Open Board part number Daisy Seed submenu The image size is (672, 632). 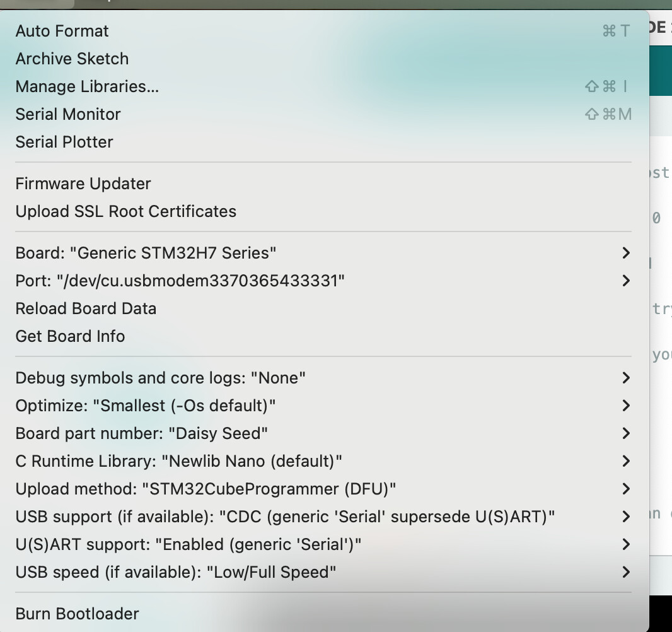click(142, 433)
